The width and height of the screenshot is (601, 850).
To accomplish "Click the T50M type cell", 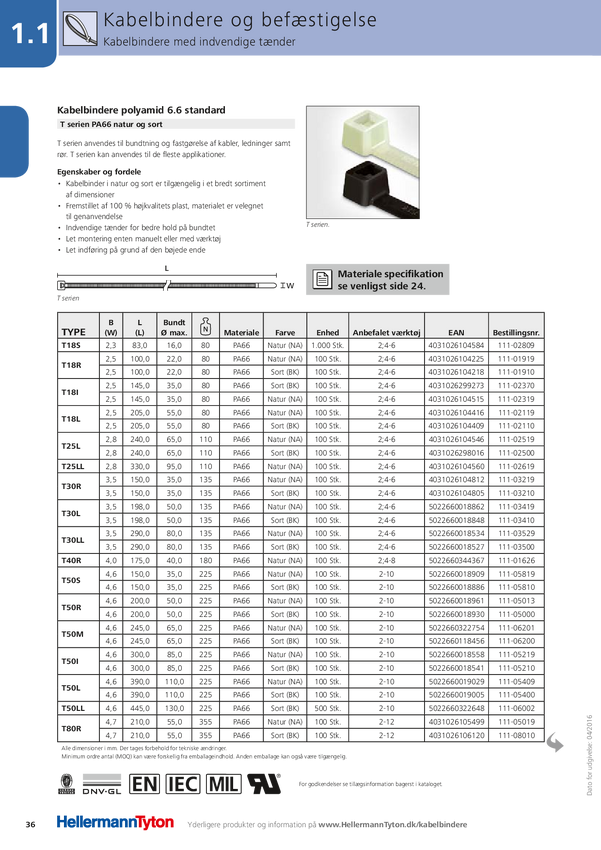I will click(79, 634).
